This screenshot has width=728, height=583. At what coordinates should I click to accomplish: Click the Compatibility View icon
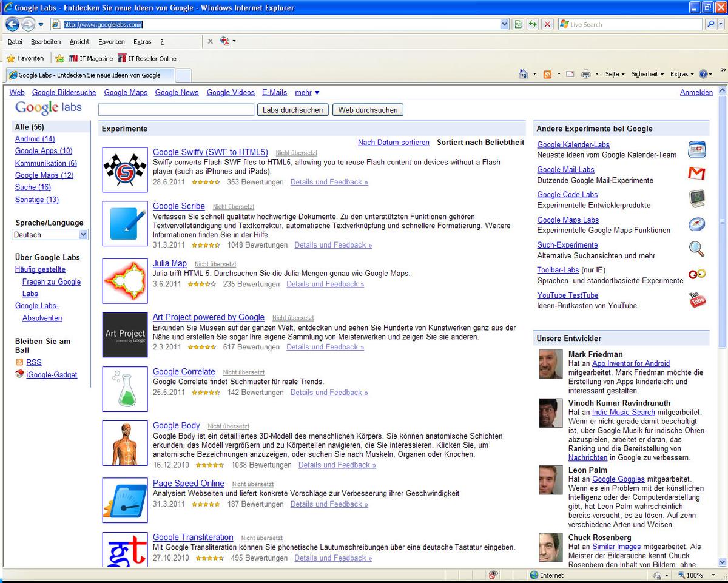pos(518,24)
